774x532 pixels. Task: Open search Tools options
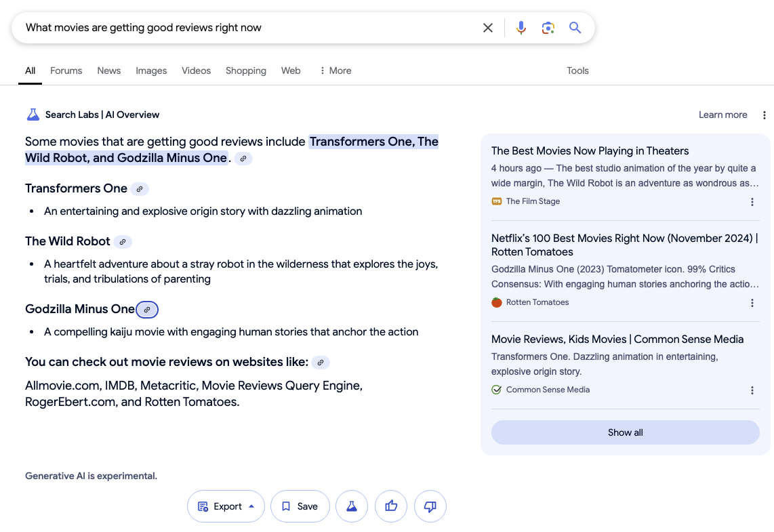click(577, 70)
